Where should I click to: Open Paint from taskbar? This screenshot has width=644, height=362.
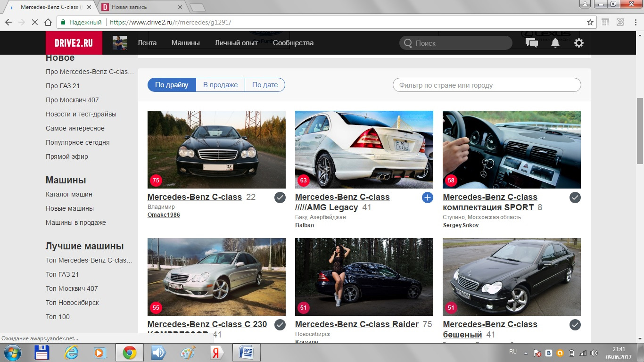[188, 353]
